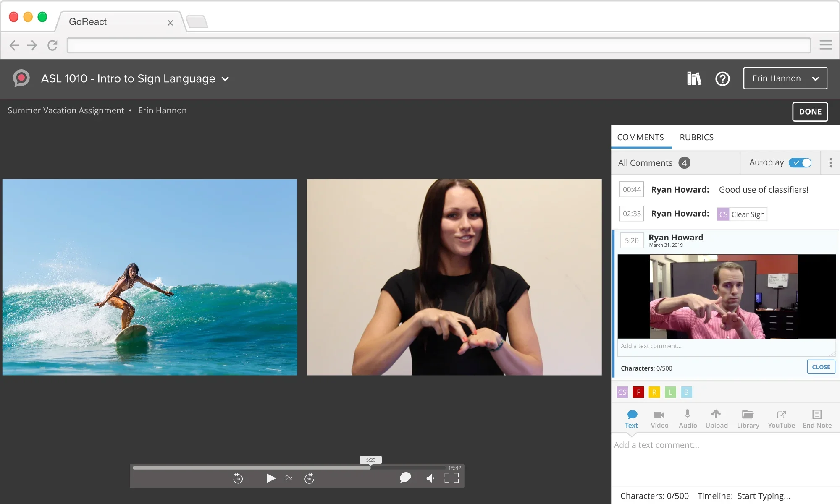
Task: Click the bookshelf library icon in the header
Action: click(694, 78)
